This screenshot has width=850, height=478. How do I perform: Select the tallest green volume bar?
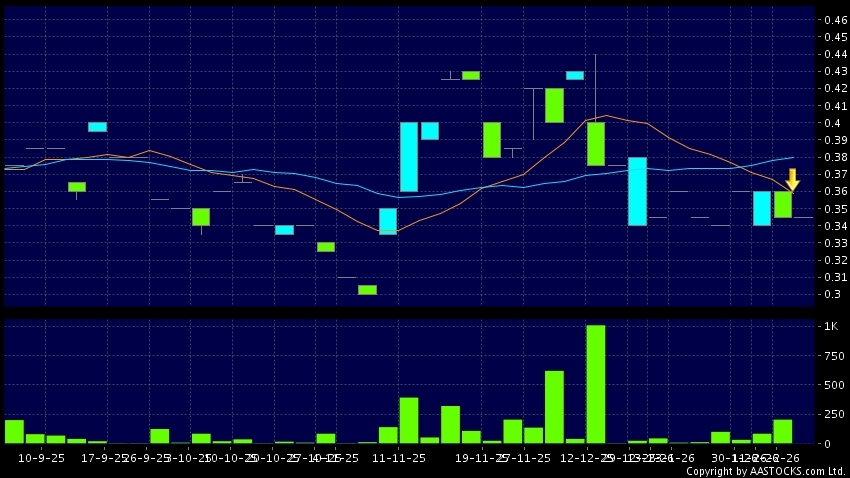596,384
